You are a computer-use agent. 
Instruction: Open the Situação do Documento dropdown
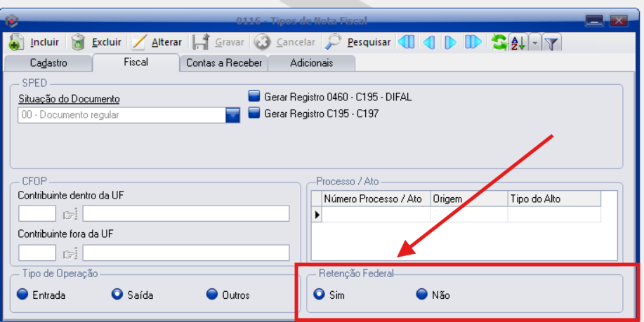(x=232, y=115)
